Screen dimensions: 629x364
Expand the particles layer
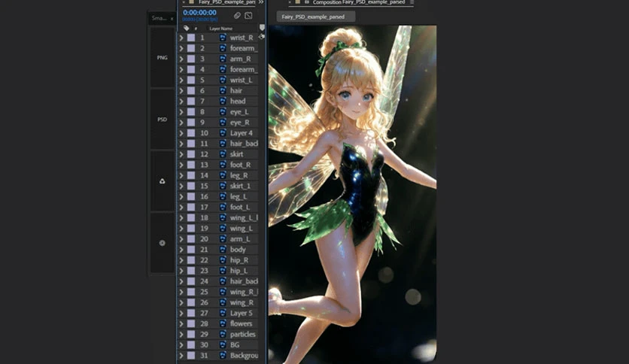[181, 334]
